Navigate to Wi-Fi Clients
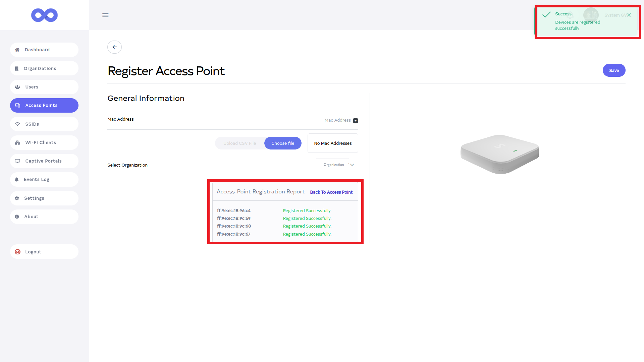Viewport: 644px width, 362px height. click(x=41, y=142)
